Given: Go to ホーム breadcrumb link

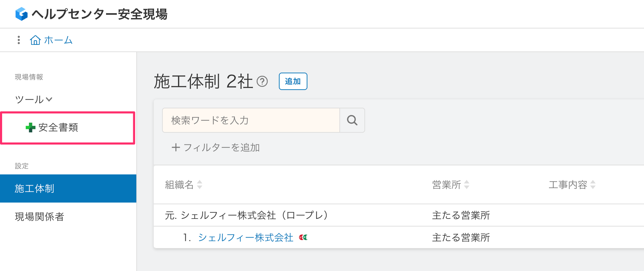Looking at the screenshot, I should (58, 40).
